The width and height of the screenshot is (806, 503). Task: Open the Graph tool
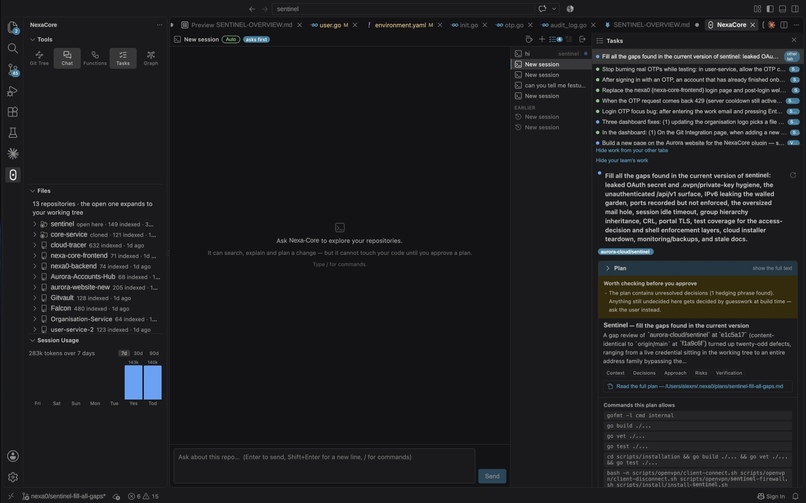point(151,58)
